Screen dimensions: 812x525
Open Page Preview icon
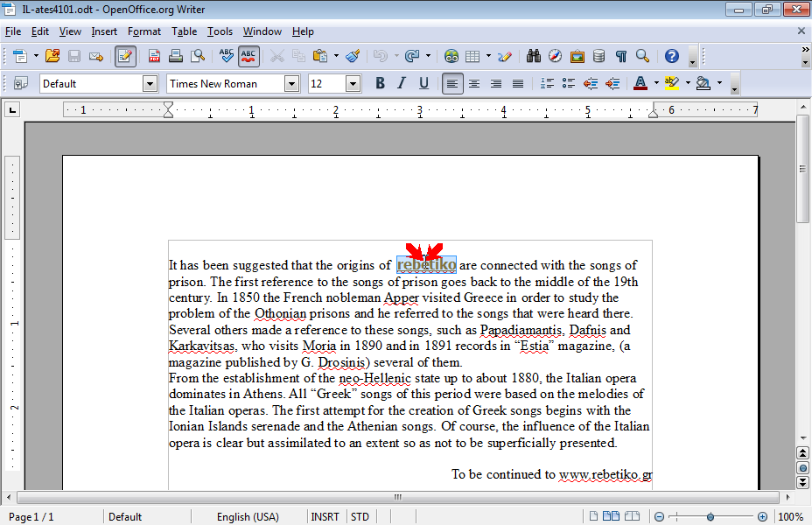(x=197, y=56)
